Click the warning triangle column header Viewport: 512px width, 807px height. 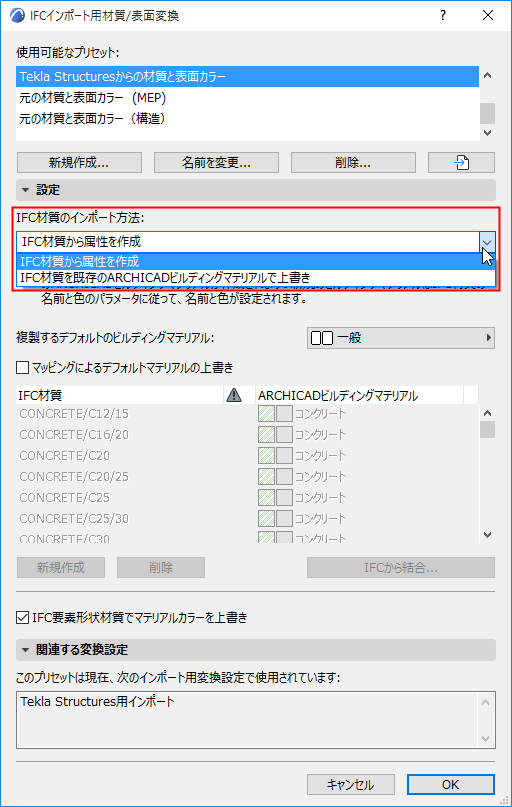(234, 395)
